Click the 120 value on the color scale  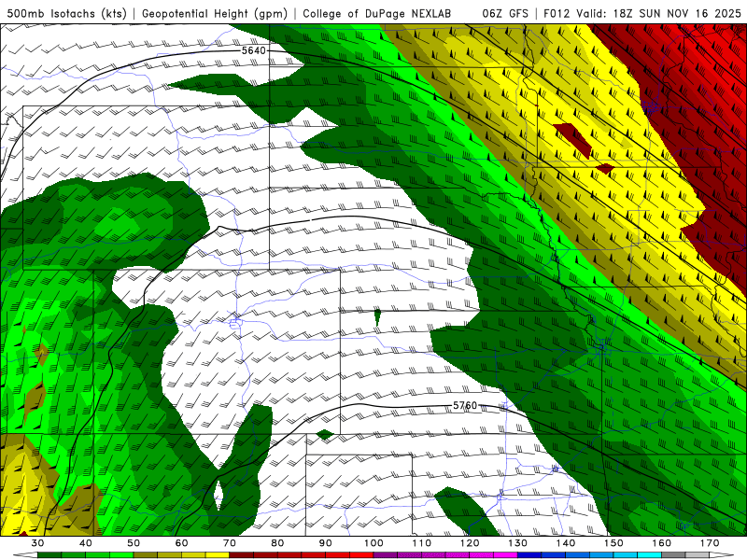coord(470,543)
